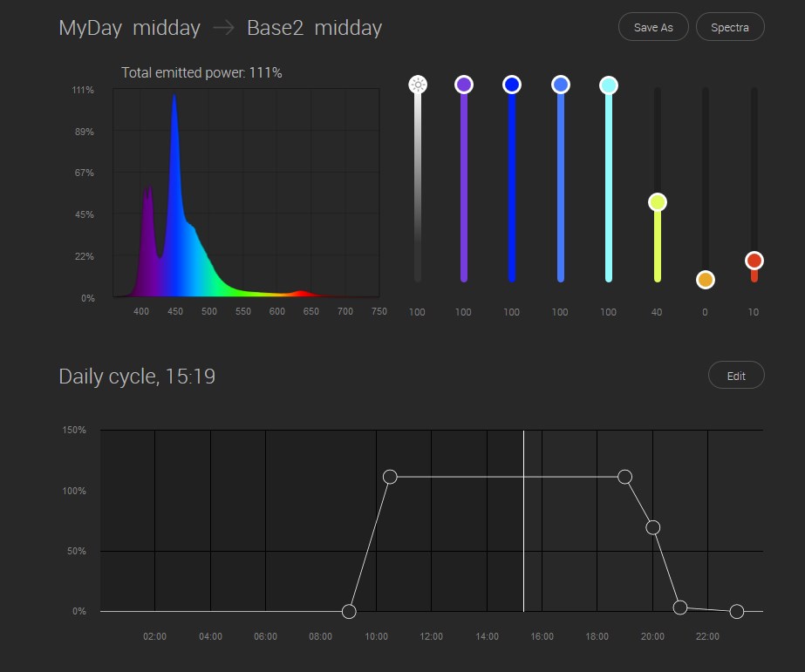Click the yellow-green channel handle at 40
The image size is (805, 672).
658,202
